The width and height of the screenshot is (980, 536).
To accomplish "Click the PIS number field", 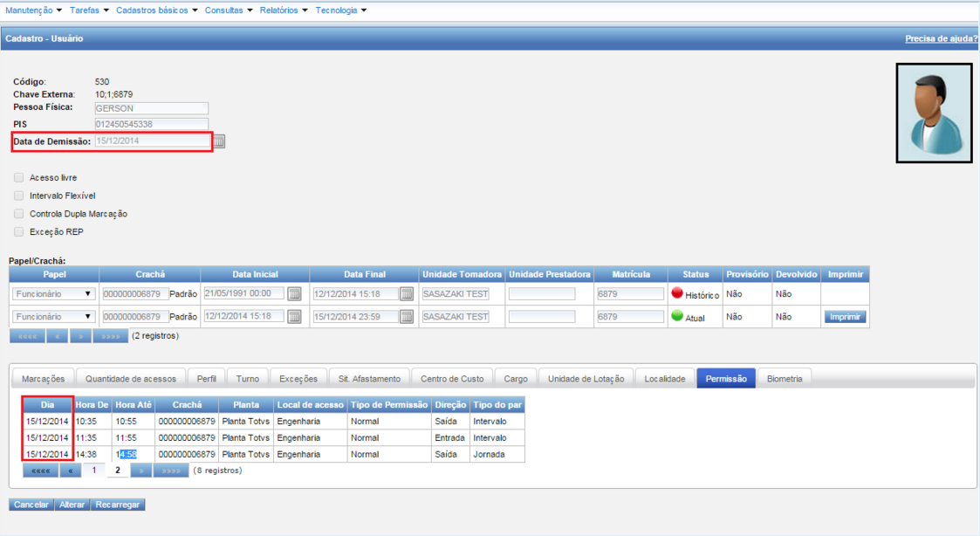I will [x=151, y=125].
